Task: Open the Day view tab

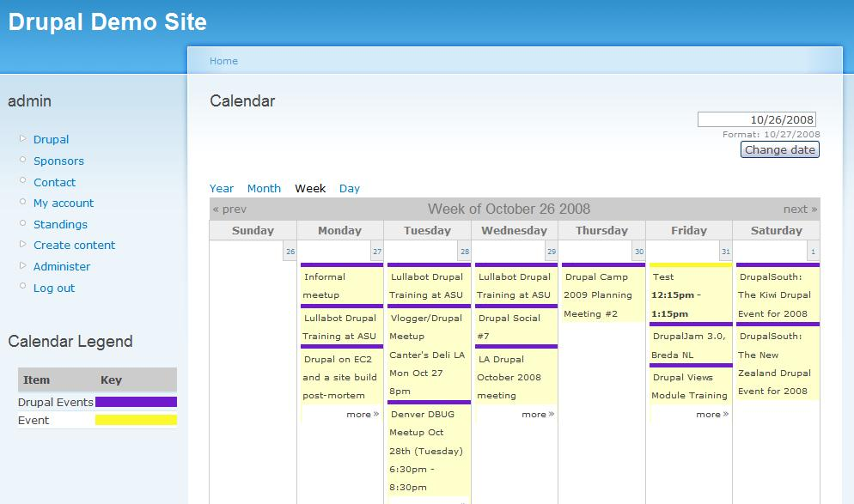Action: tap(350, 188)
